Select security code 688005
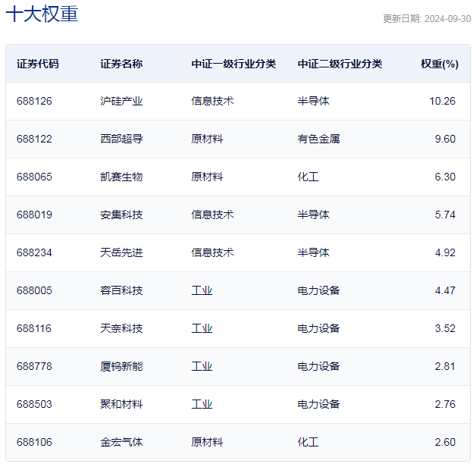The height and width of the screenshot is (470, 476). (x=34, y=290)
